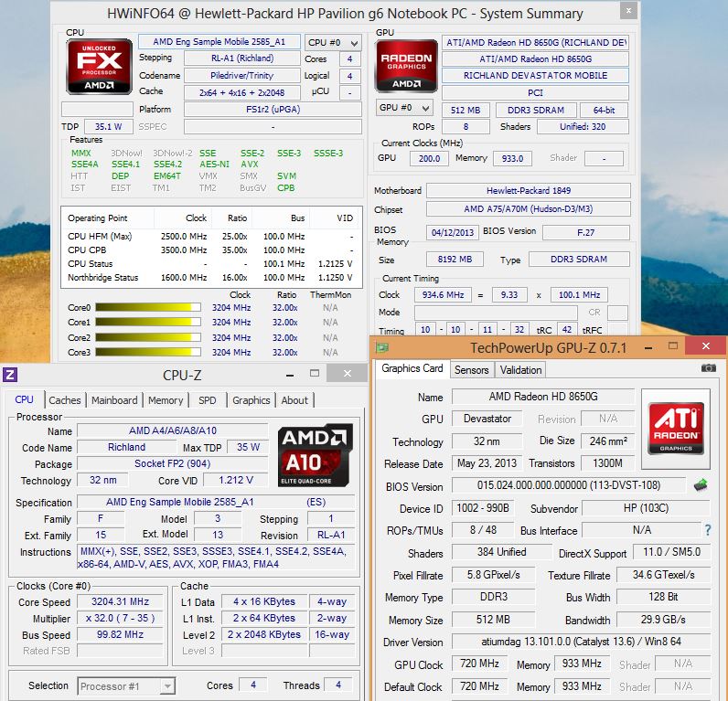Open the CPU #0 selector dropdown in HWiNFO64

click(x=333, y=43)
